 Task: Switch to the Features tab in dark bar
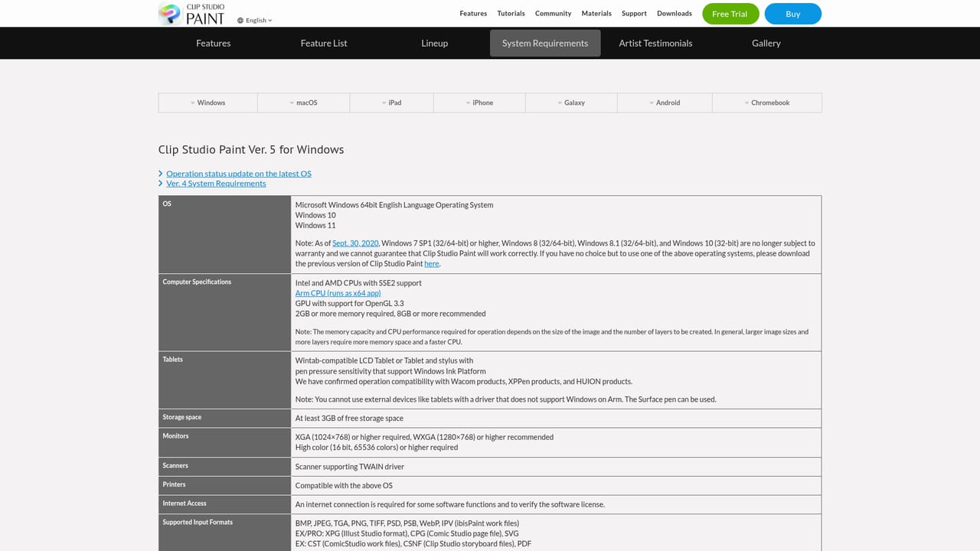pos(214,43)
